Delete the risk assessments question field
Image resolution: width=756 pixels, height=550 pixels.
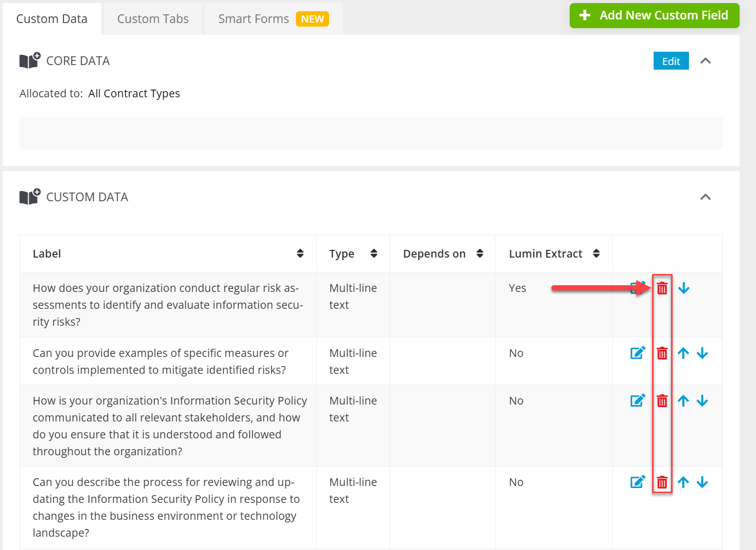[662, 288]
